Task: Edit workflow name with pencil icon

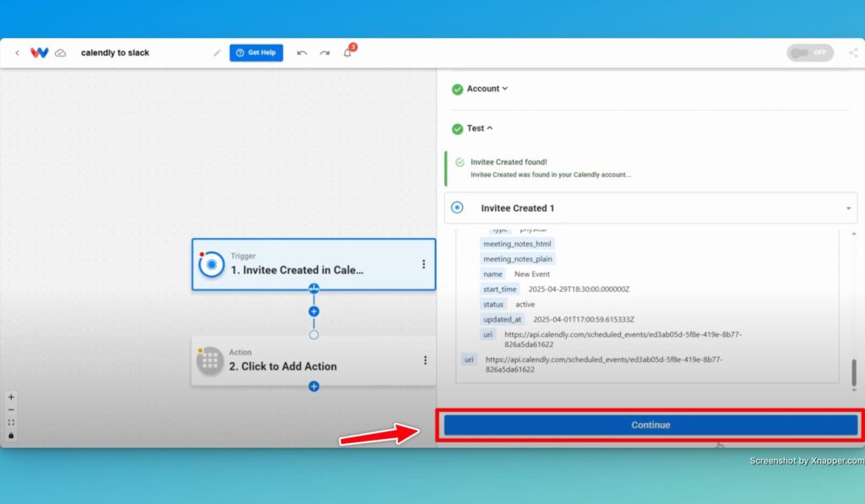Action: click(x=217, y=53)
